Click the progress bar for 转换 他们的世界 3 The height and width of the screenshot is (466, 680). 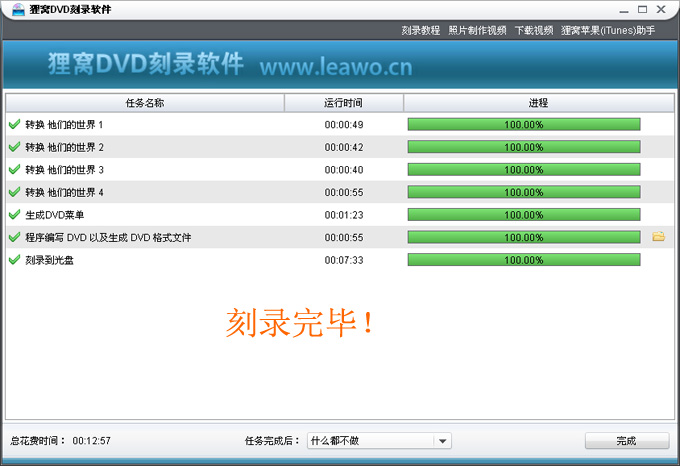tap(524, 169)
